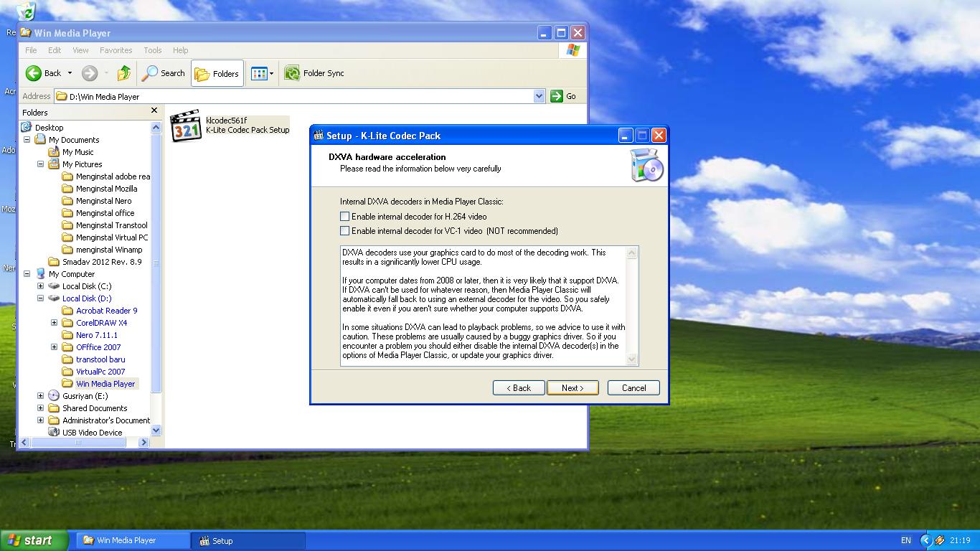Screen dimensions: 980x551
Task: Open the Recycle Bin desktop icon
Action: (x=26, y=12)
